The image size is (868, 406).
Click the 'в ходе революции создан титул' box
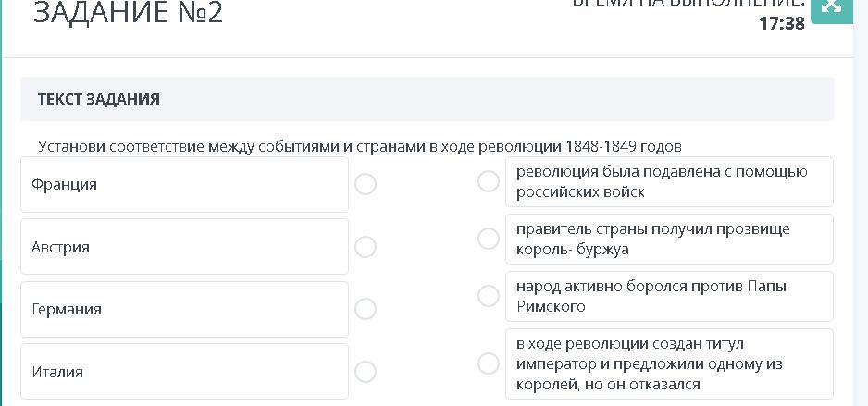(669, 363)
